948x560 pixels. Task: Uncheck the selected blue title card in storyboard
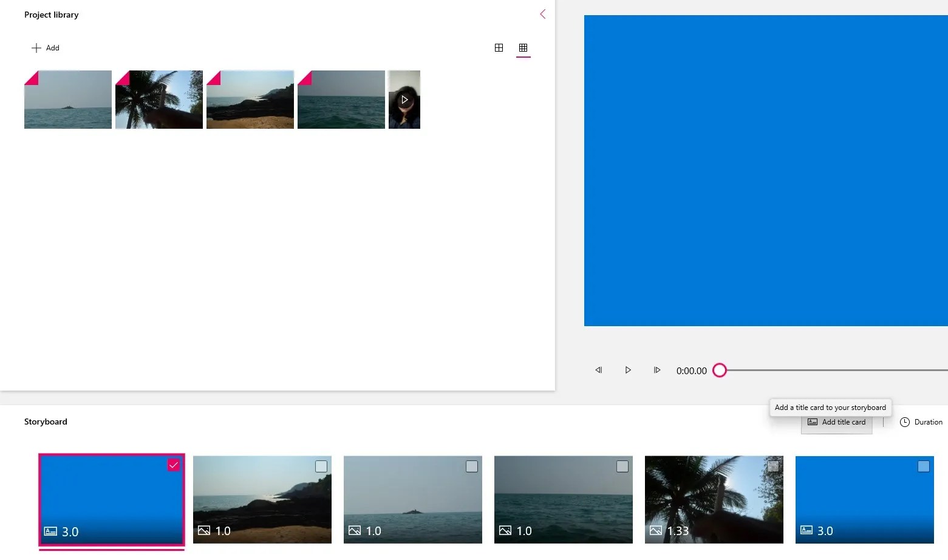174,465
